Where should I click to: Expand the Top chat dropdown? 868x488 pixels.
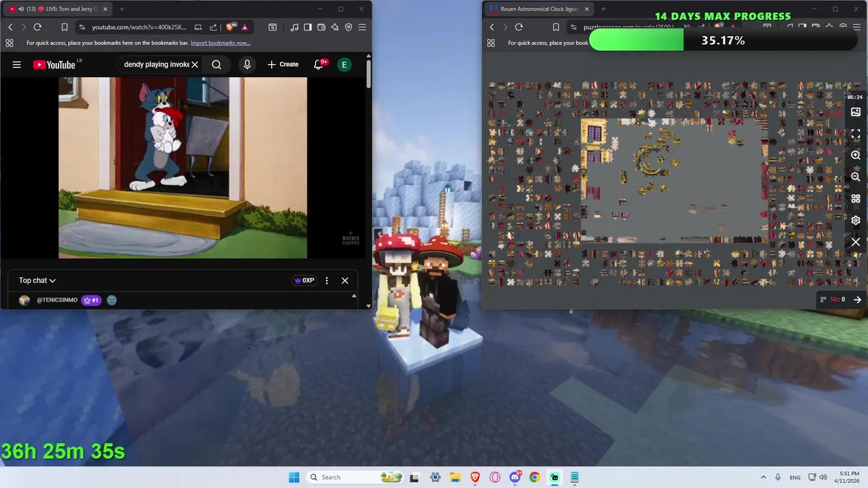(37, 281)
